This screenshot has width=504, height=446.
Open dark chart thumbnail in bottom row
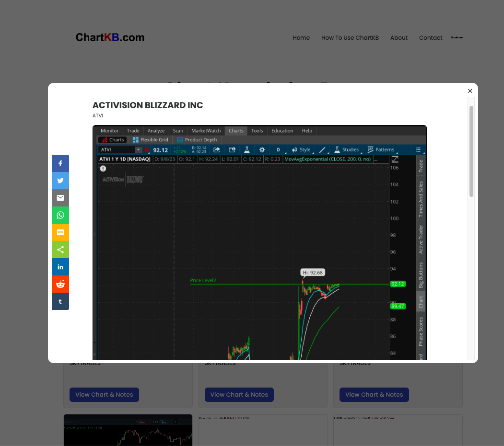pos(128,430)
